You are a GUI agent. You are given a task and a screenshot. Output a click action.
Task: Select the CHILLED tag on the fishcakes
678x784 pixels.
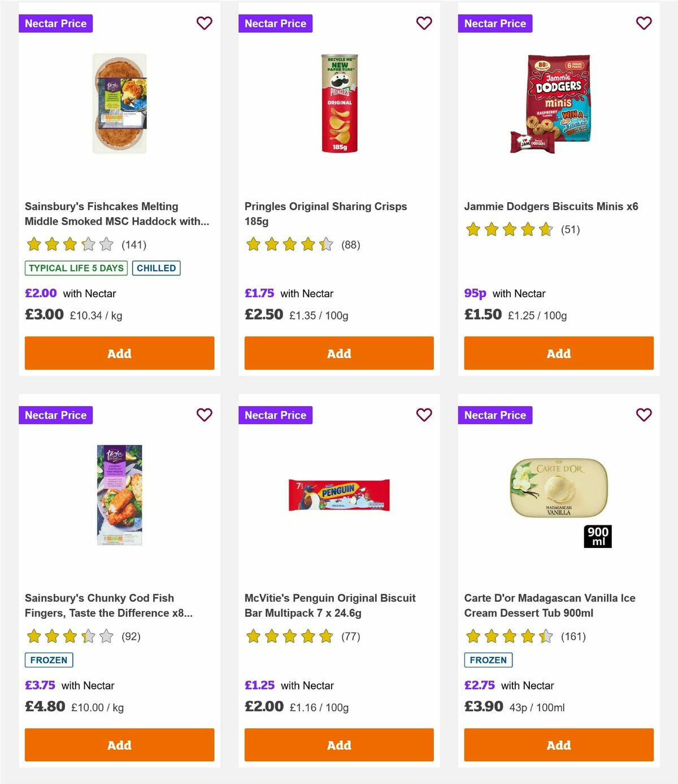coord(156,268)
